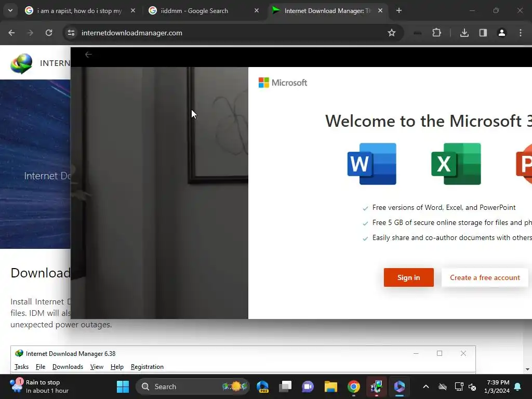Open the Chrome tab search dropdown
Screen dimensions: 532x399
[10, 10]
